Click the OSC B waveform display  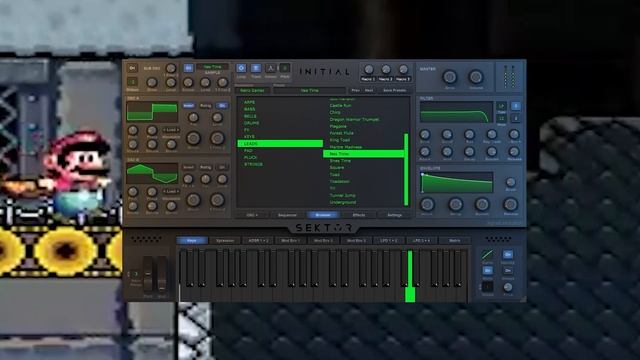click(152, 173)
